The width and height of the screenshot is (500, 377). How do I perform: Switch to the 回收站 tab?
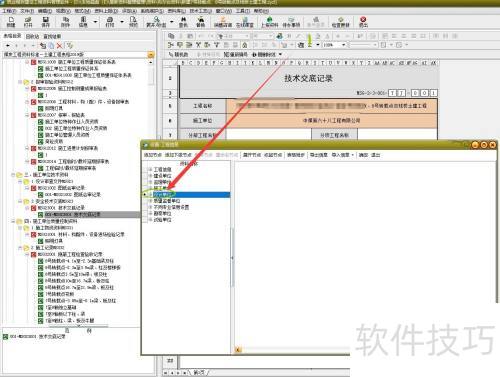click(32, 36)
